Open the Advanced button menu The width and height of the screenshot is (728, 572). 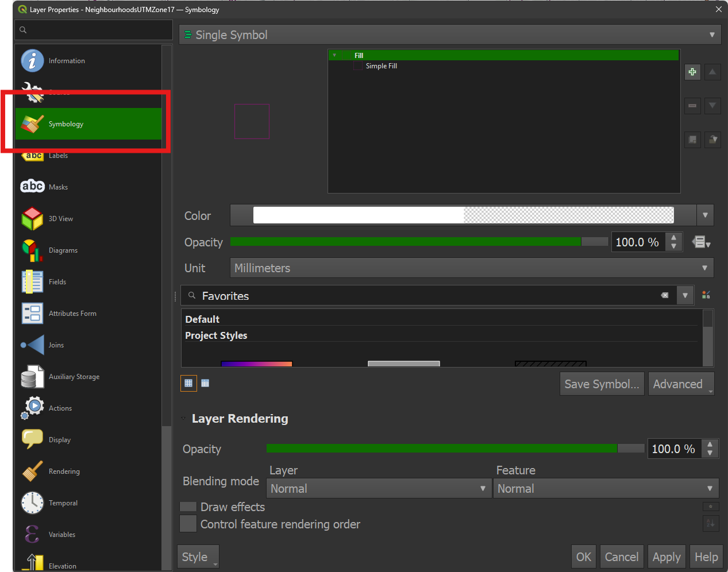click(681, 384)
